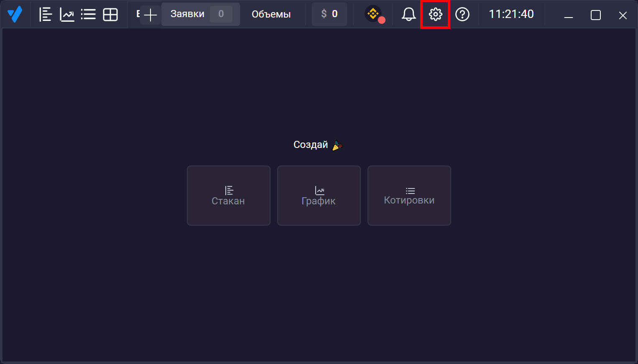Click the clock showing 11:21:40
The width and height of the screenshot is (638, 364).
click(511, 14)
